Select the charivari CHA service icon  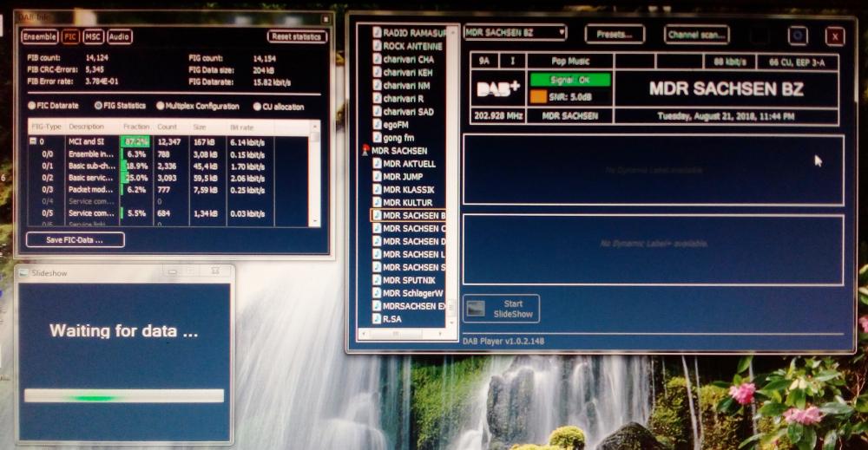377,59
